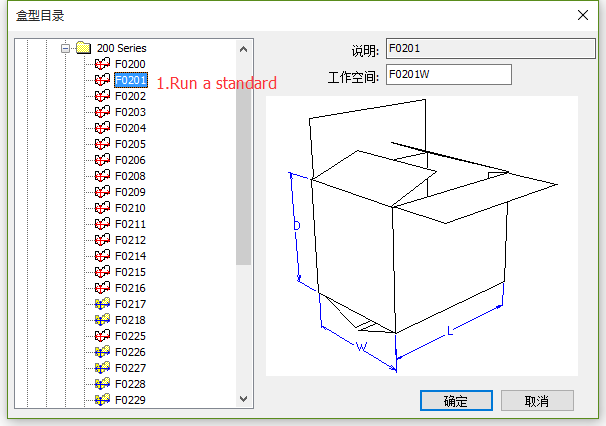
Task: Click the icon next to F0226
Action: (x=102, y=352)
